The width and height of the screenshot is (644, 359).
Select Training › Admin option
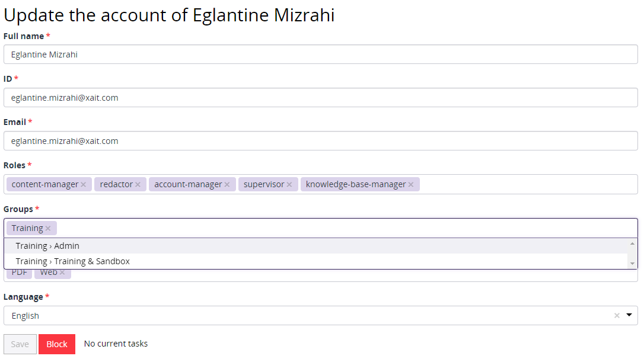[47, 246]
